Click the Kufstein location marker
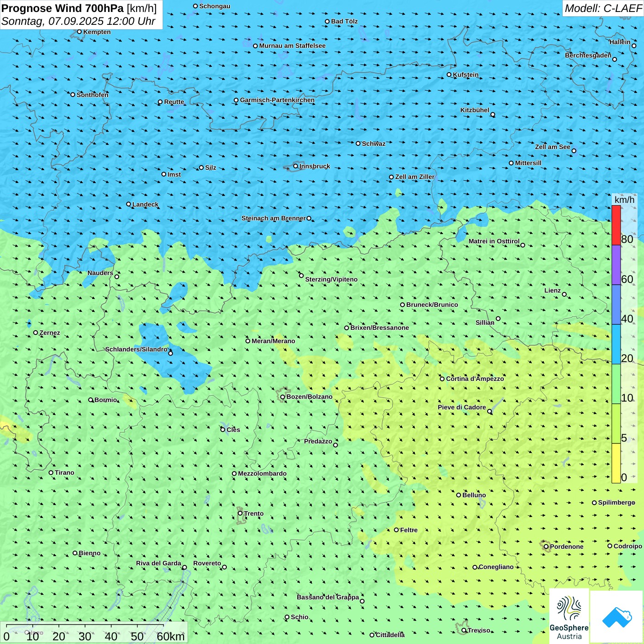644x644 pixels. click(x=449, y=75)
